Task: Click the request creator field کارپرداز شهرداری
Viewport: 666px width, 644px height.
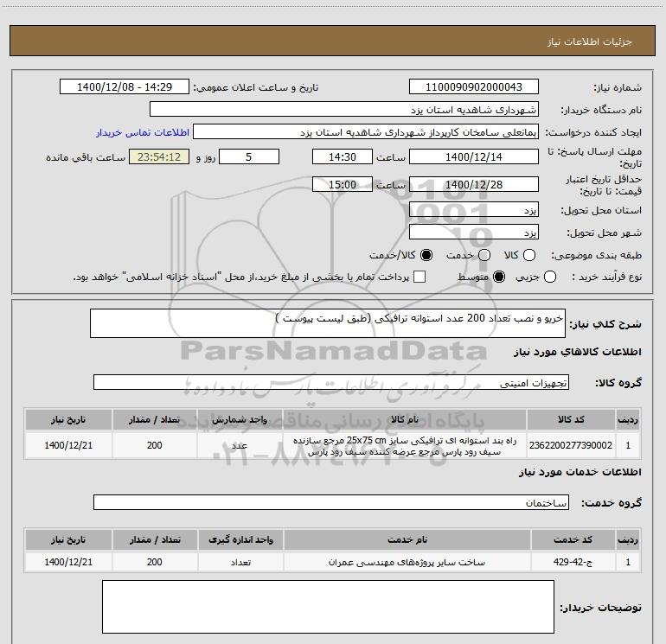Action: point(366,132)
